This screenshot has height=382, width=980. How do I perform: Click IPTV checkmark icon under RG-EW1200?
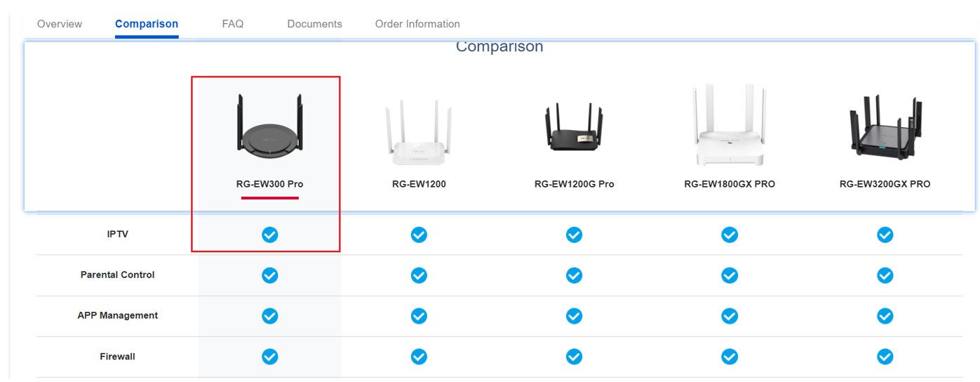[x=419, y=235]
